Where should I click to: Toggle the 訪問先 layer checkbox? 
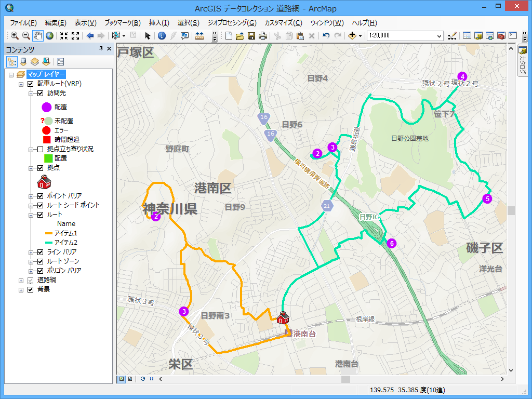40,94
